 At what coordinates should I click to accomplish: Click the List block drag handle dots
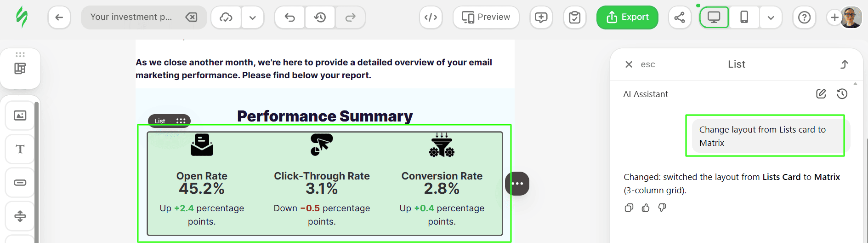181,121
